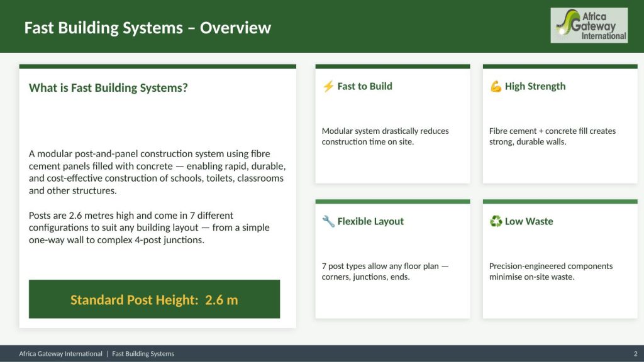
Task: Select the Low Waste card heading
Action: coord(529,221)
